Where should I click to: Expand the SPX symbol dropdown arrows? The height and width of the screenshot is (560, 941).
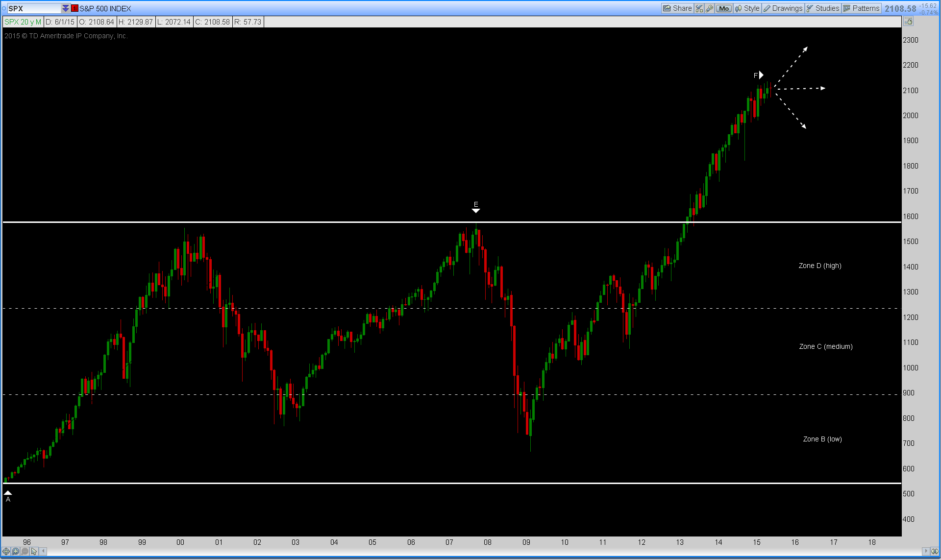pyautogui.click(x=65, y=8)
